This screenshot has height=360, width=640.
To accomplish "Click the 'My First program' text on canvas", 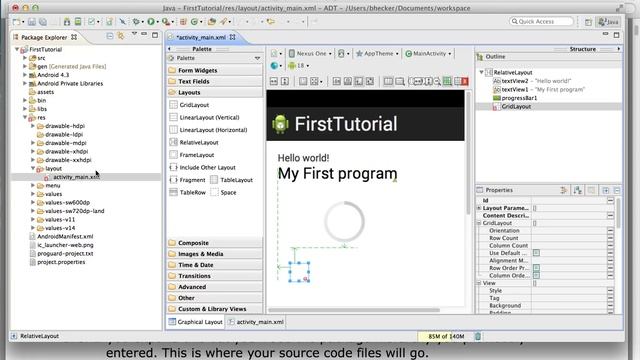I will click(x=338, y=173).
